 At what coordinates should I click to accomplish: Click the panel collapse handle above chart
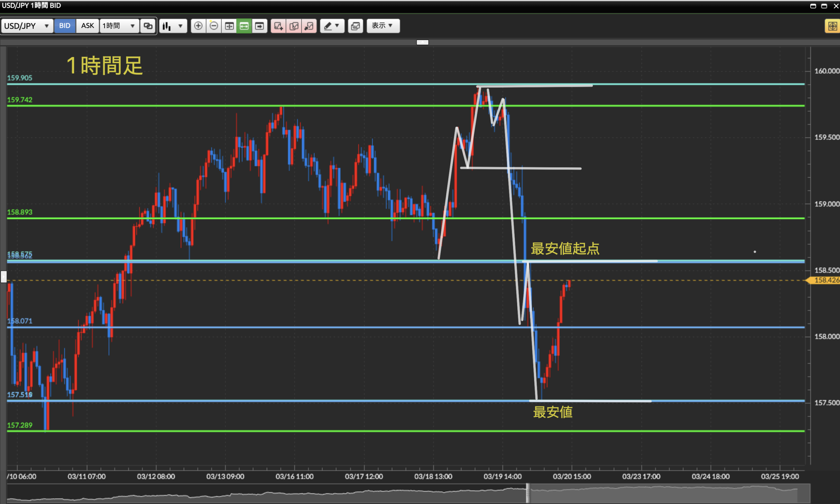click(422, 42)
